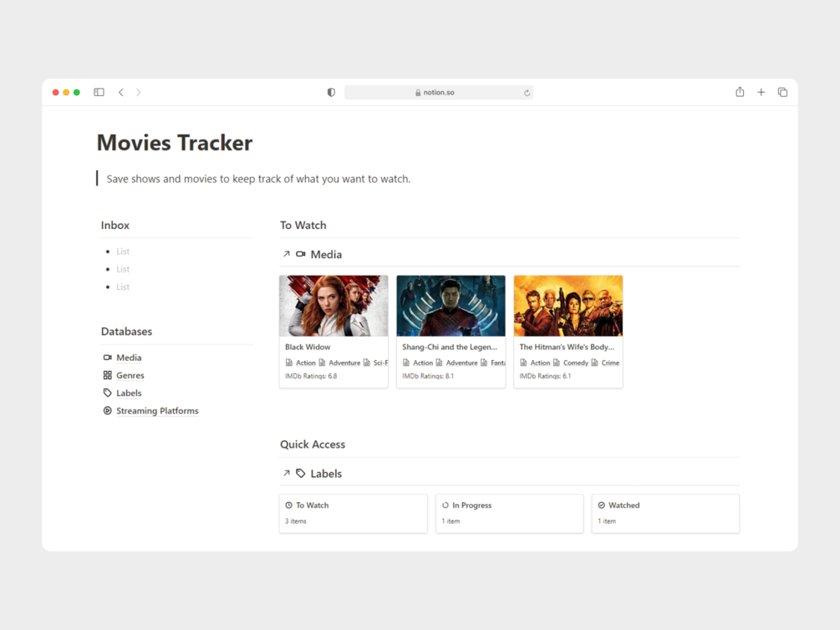The height and width of the screenshot is (630, 840).
Task: Reload the page with the refresh icon
Action: [527, 93]
